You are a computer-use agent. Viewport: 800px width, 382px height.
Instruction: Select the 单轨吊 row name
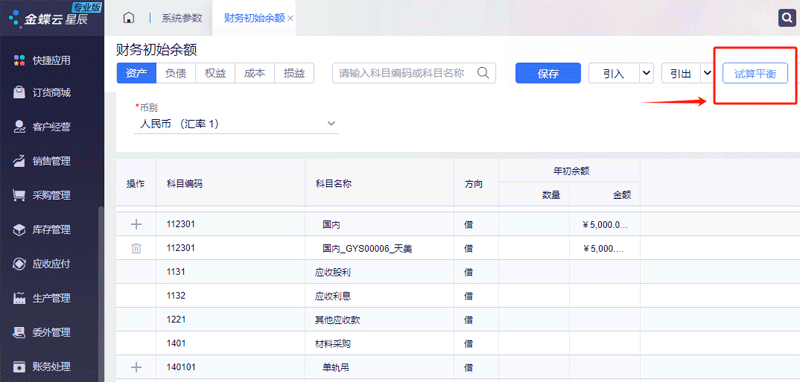click(336, 367)
